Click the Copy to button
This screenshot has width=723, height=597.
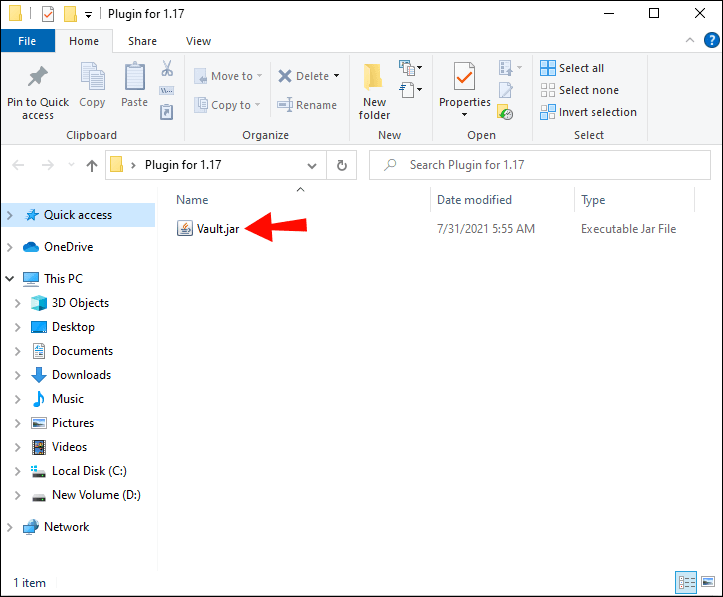pos(227,105)
